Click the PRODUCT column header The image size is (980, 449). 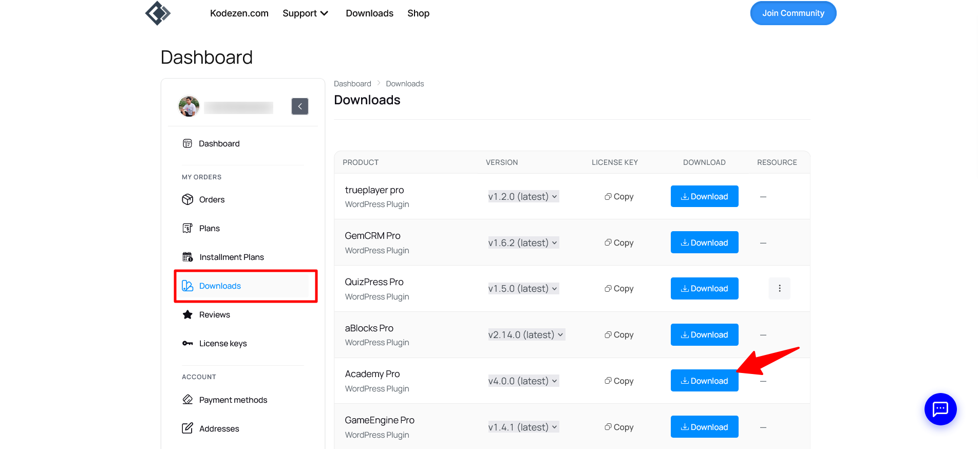[361, 162]
